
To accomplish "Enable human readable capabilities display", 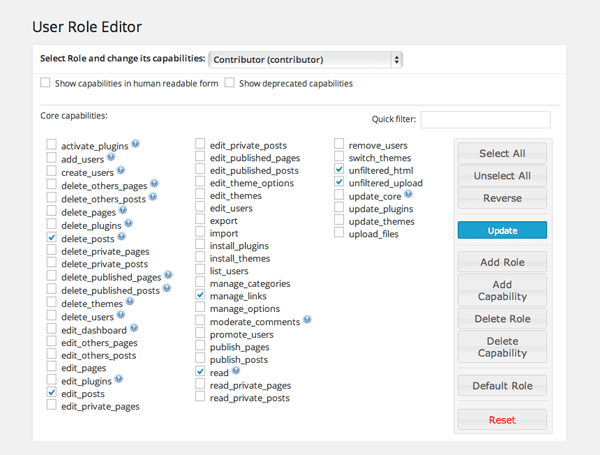I will coord(45,83).
